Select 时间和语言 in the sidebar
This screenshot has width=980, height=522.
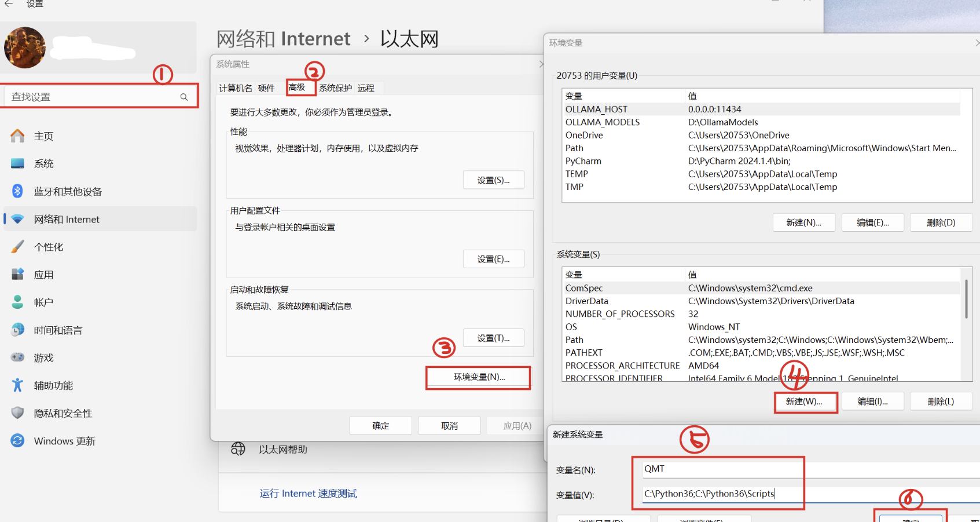(58, 330)
